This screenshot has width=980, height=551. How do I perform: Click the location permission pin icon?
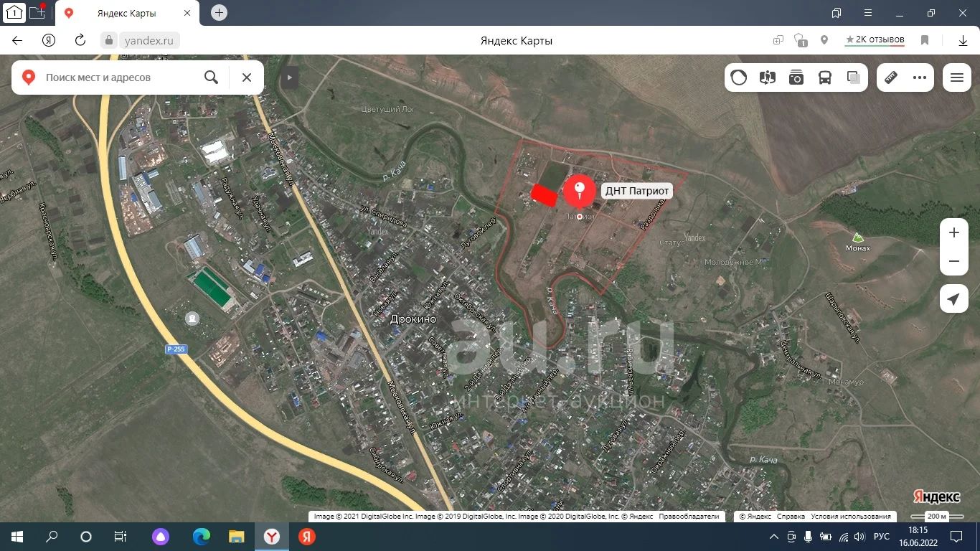tap(824, 41)
